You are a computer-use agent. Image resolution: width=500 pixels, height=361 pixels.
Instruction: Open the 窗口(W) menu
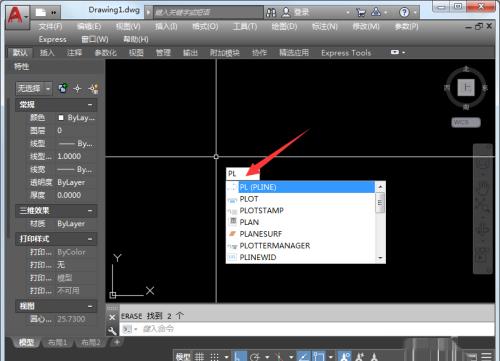[95, 39]
